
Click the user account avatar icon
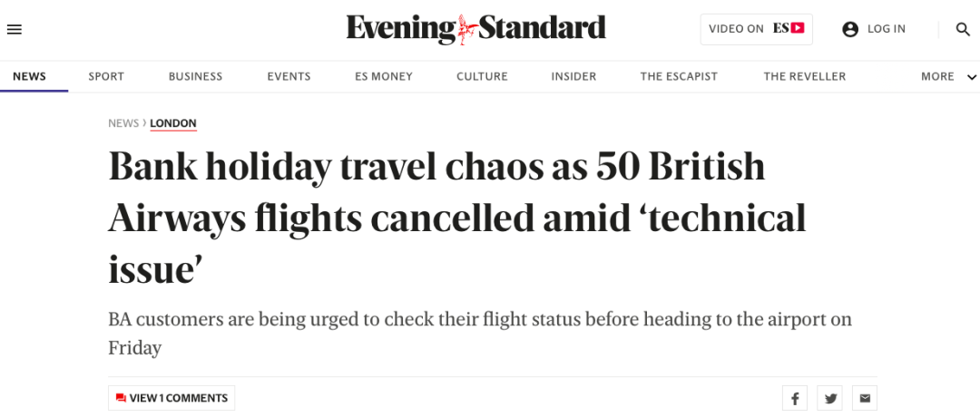850,29
